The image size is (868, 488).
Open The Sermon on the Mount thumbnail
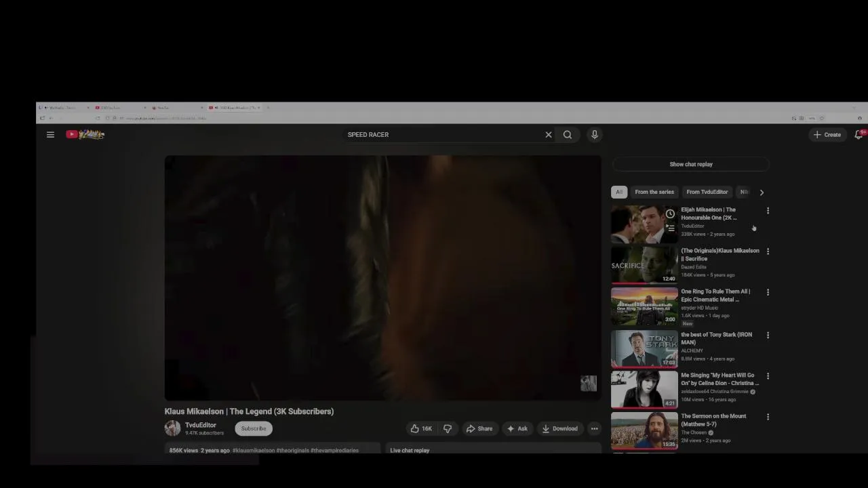click(x=644, y=430)
